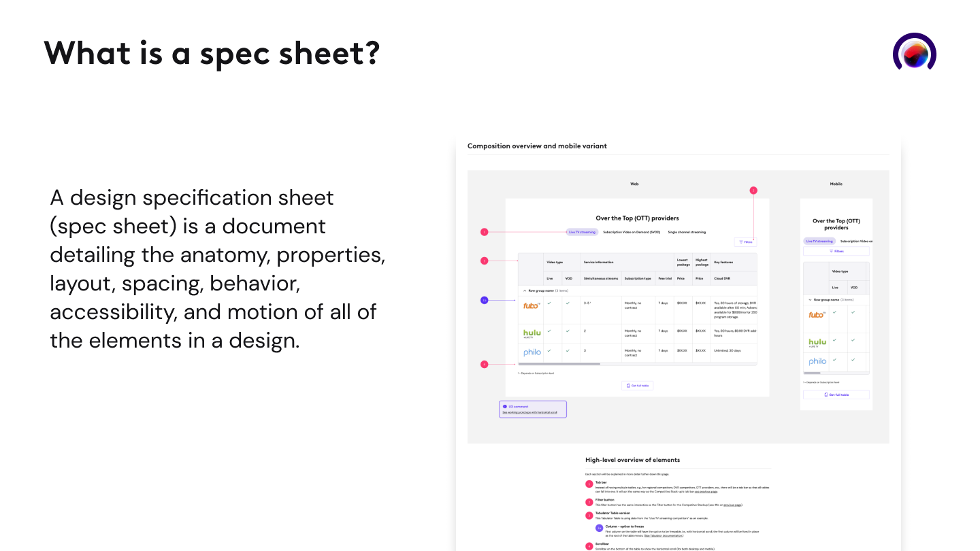Screen dimensions: 980x551
Task: Click the philo row VOD checkmark in the web table
Action: coord(567,350)
